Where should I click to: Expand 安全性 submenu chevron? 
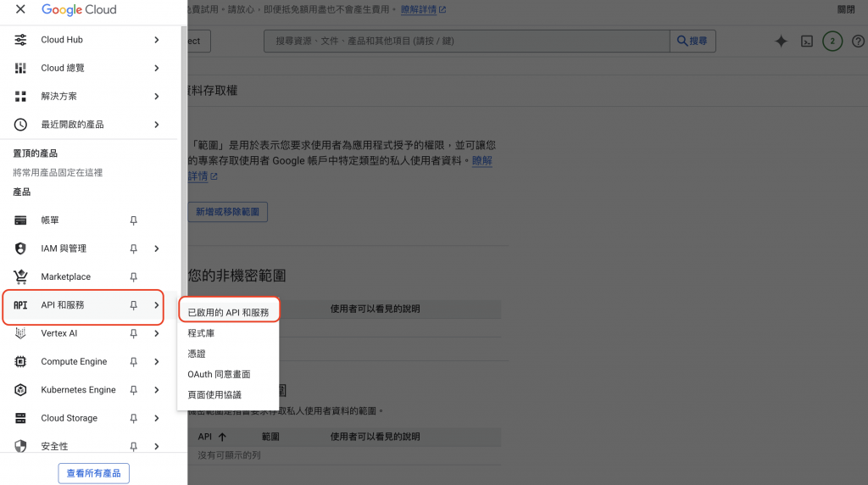pyautogui.click(x=157, y=446)
